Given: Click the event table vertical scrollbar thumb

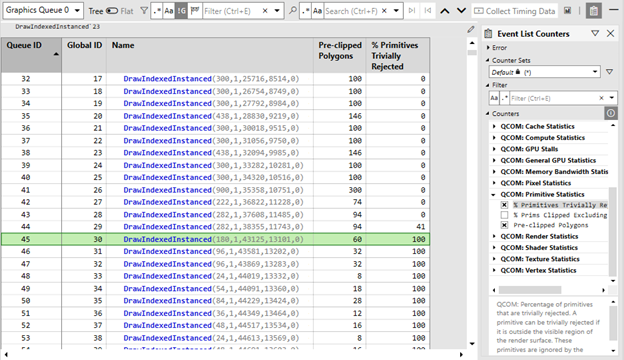Looking at the screenshot, I should [x=472, y=53].
